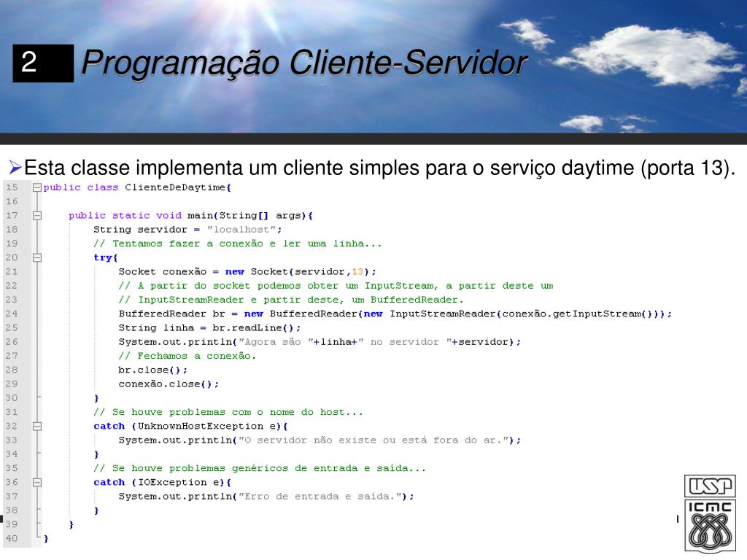This screenshot has height=560, width=747.
Task: Click the println "Agora são" line
Action: click(320, 342)
